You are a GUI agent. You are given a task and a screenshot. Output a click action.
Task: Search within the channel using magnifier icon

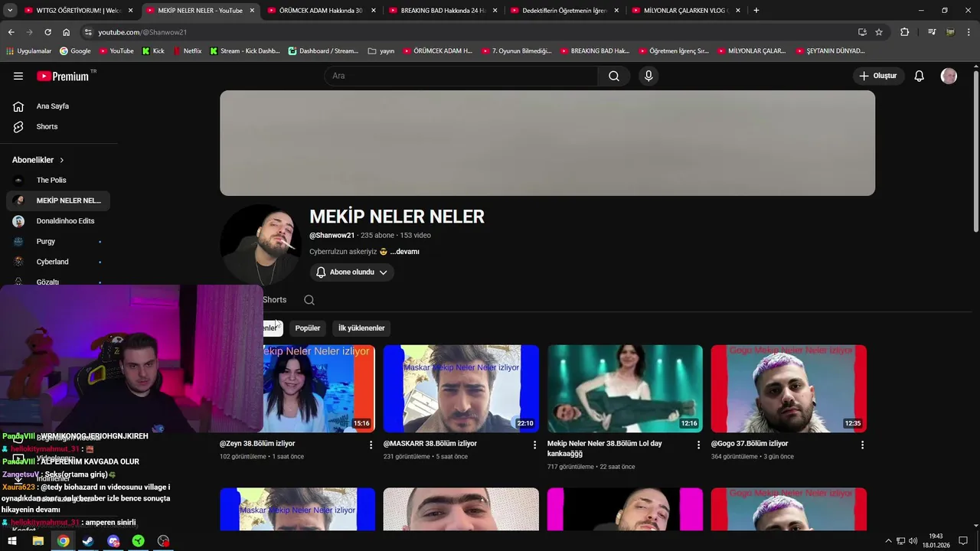(x=309, y=300)
